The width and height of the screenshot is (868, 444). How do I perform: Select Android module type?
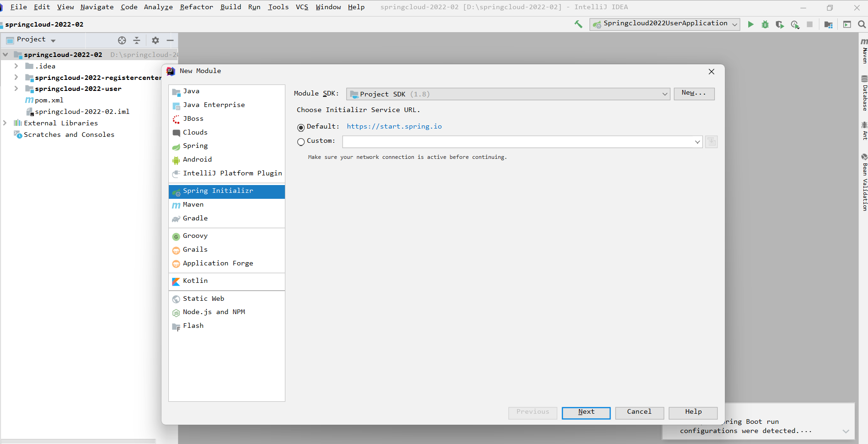click(x=227, y=160)
